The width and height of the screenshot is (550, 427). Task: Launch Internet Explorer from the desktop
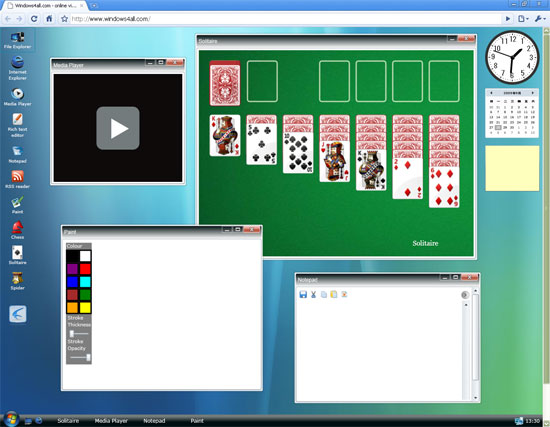18,67
